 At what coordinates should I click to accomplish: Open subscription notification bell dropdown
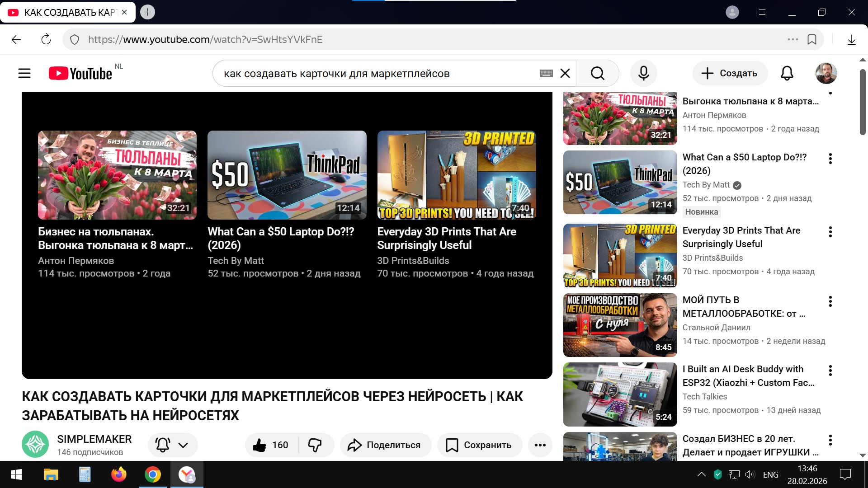[x=173, y=445]
